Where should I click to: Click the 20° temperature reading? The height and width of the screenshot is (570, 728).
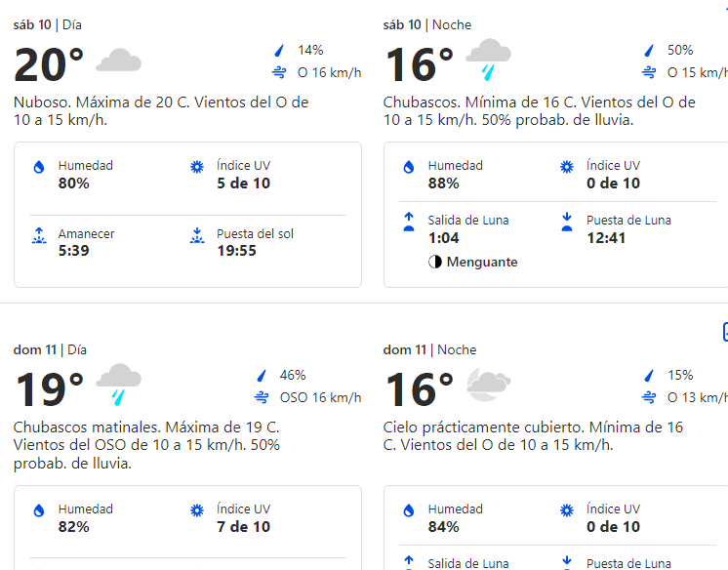pos(49,65)
